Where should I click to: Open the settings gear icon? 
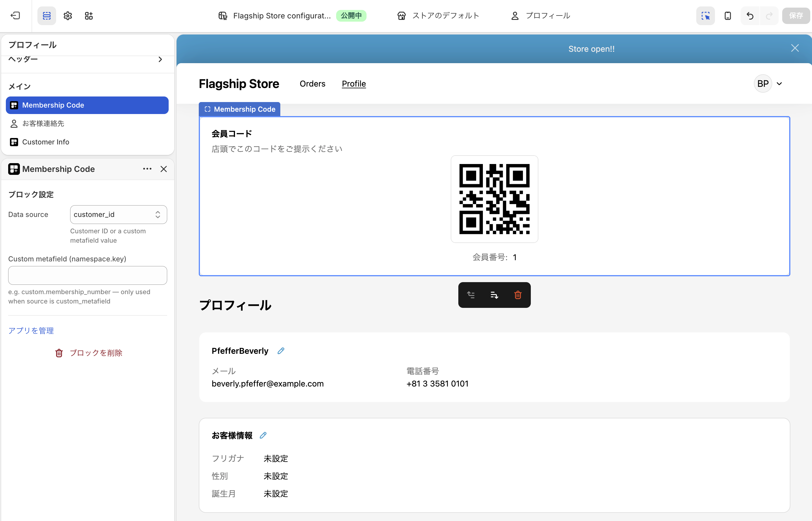[x=68, y=15]
